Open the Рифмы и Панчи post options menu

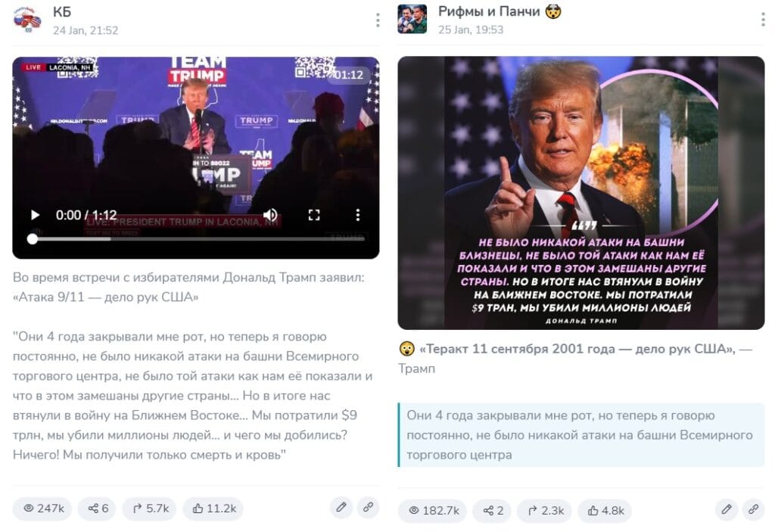[763, 19]
